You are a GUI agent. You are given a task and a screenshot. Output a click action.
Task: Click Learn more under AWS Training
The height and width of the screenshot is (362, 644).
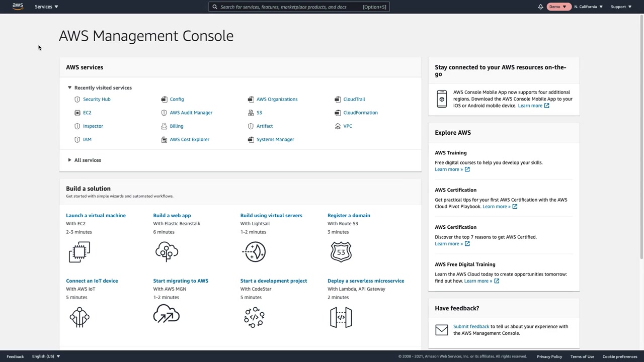[x=452, y=169]
